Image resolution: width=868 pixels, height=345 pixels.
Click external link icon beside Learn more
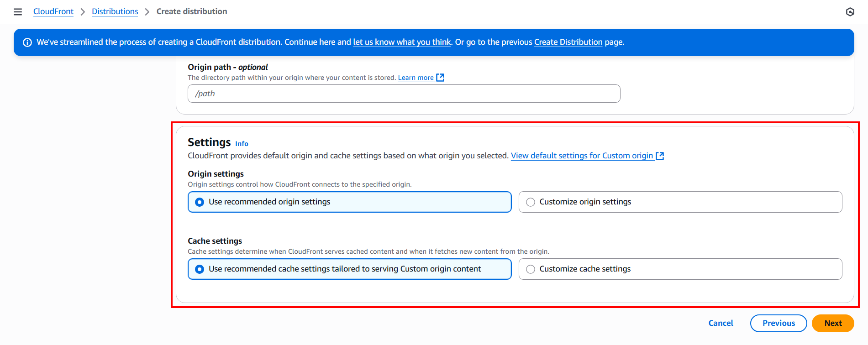click(440, 78)
